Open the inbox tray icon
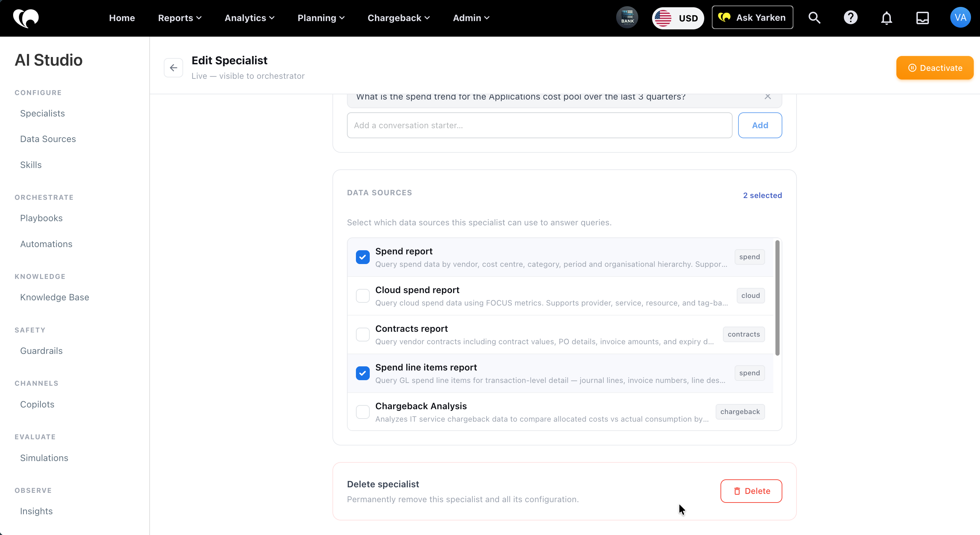 [923, 18]
